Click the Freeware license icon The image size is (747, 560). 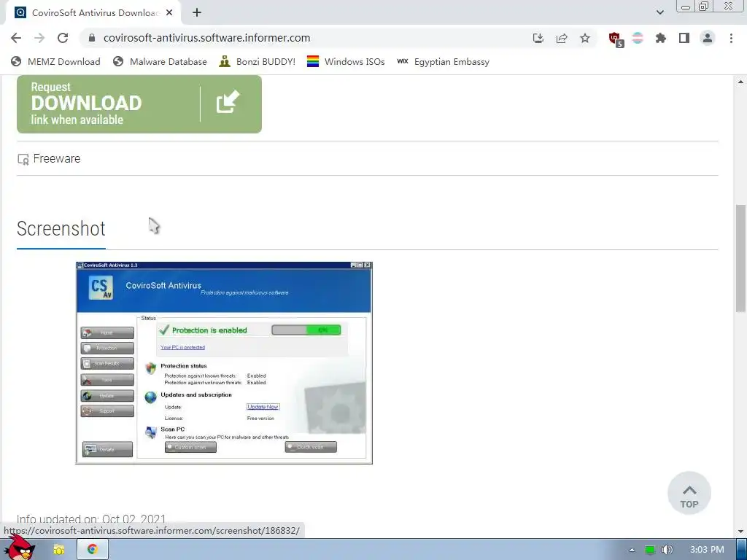click(23, 159)
